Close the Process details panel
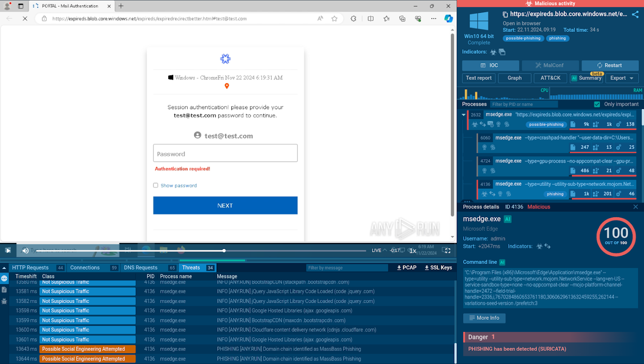The height and width of the screenshot is (364, 644). pyautogui.click(x=635, y=207)
